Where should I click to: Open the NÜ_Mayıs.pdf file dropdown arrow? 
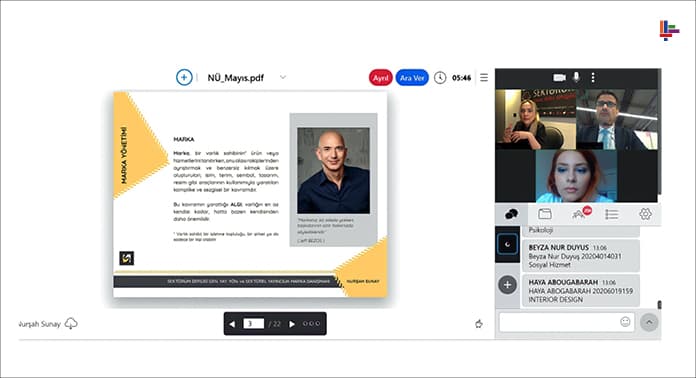(283, 77)
